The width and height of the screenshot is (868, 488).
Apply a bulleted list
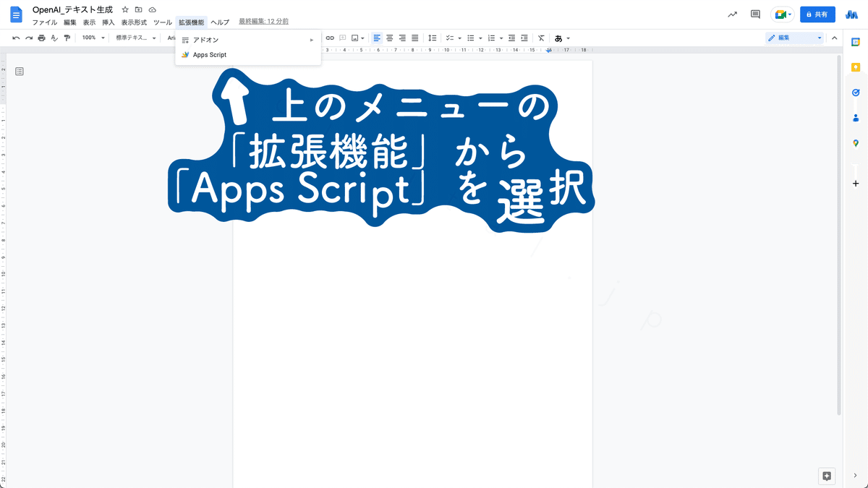[x=470, y=38]
